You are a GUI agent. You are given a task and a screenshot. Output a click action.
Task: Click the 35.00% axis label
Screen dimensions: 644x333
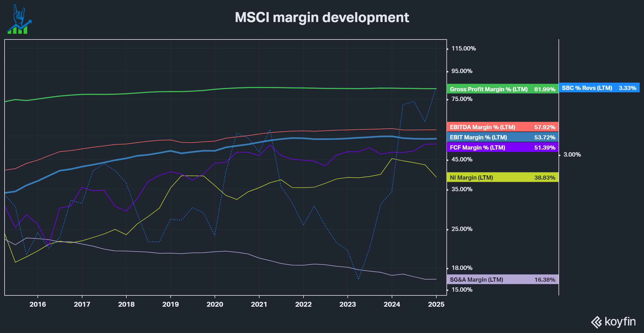pos(462,189)
